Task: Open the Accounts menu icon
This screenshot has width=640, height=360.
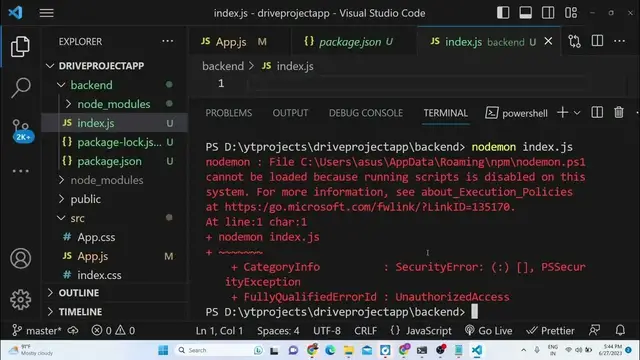Action: point(20,258)
